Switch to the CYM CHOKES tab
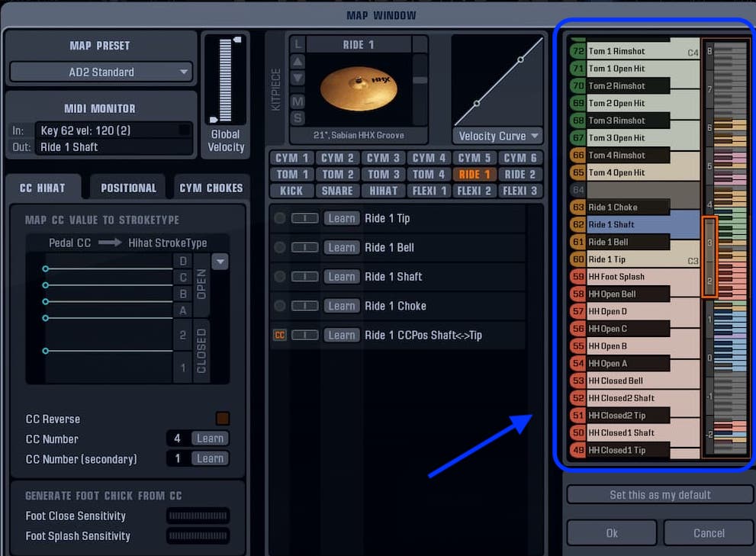Viewport: 756px width, 556px height. 211,188
